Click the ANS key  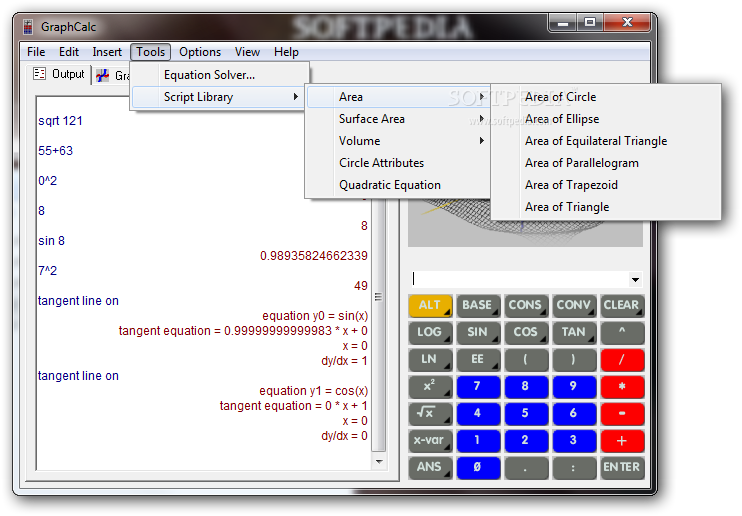click(430, 467)
